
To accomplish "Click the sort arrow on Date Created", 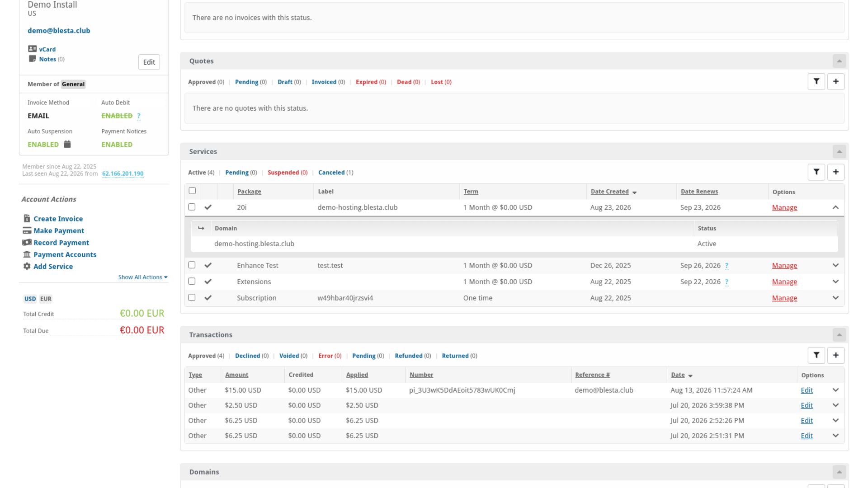I will (x=634, y=192).
